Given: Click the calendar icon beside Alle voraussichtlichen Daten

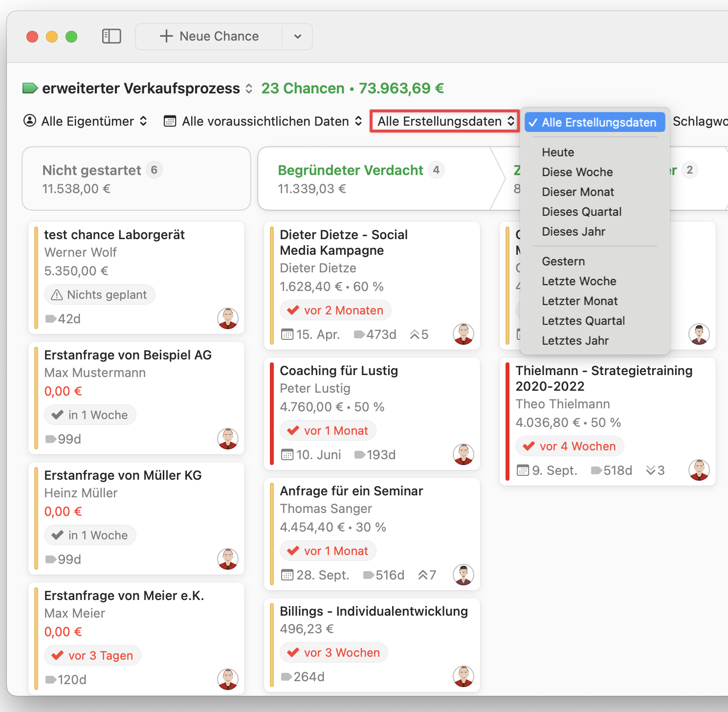Looking at the screenshot, I should click(x=169, y=121).
